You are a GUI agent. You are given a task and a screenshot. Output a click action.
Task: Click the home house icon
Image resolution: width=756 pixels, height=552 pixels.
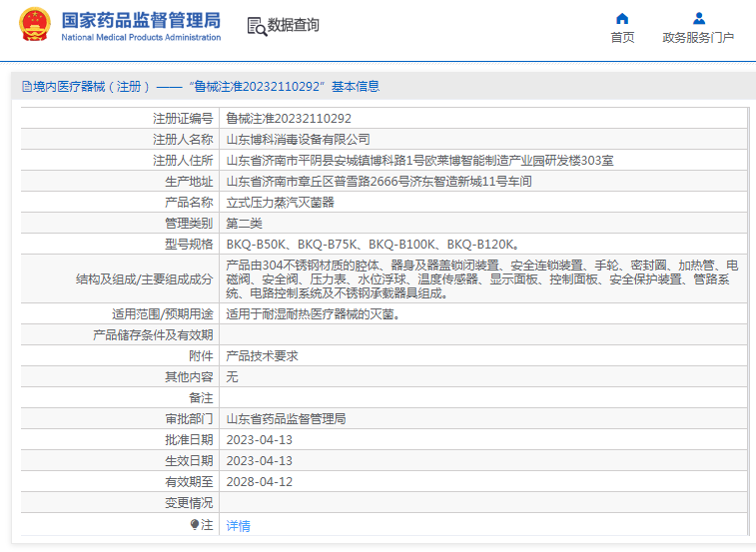622,18
